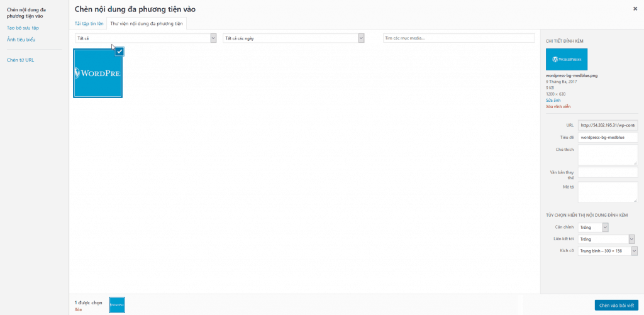Click into the Mô tả description textarea

[608, 192]
